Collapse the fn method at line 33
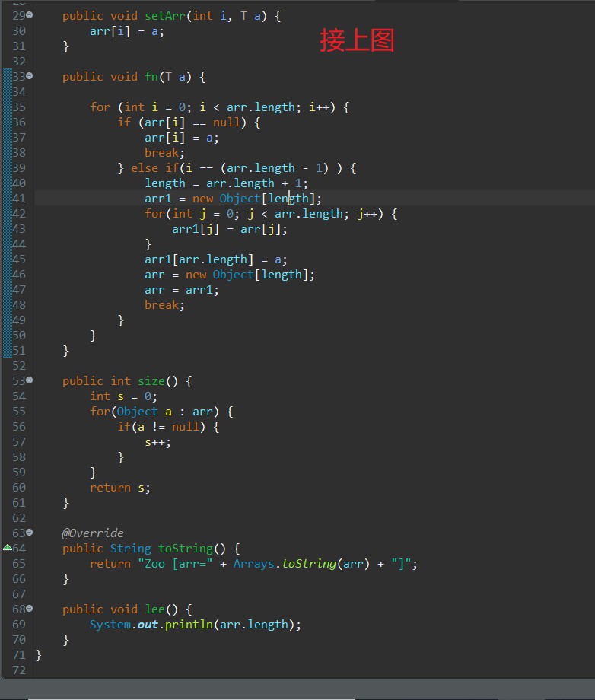The height and width of the screenshot is (700, 595). coord(30,76)
